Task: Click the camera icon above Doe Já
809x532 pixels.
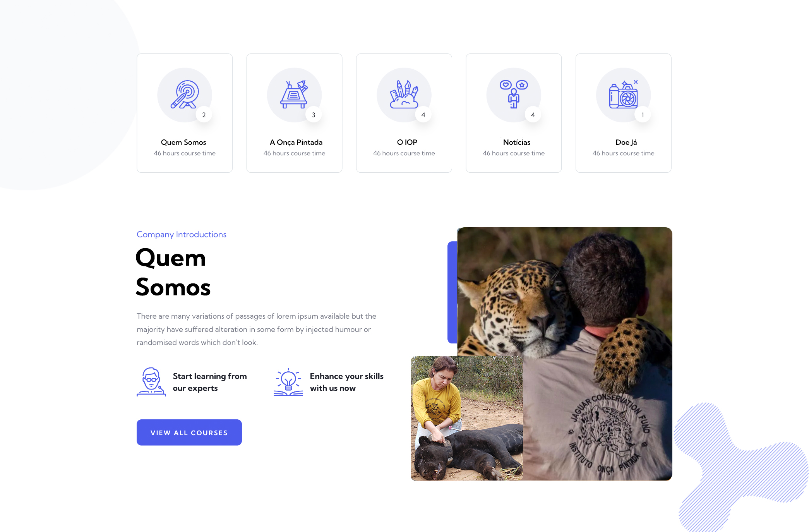Action: click(x=624, y=94)
